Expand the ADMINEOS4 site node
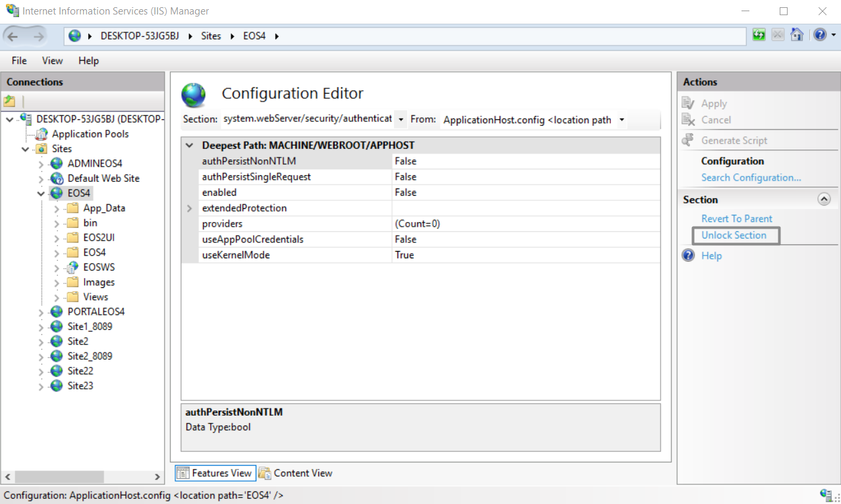 (42, 164)
